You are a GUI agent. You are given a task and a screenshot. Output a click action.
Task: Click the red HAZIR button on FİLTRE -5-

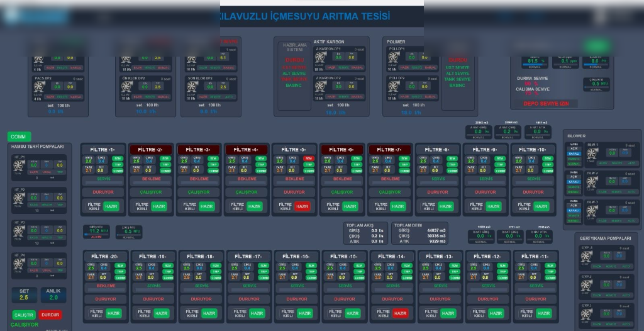click(303, 206)
